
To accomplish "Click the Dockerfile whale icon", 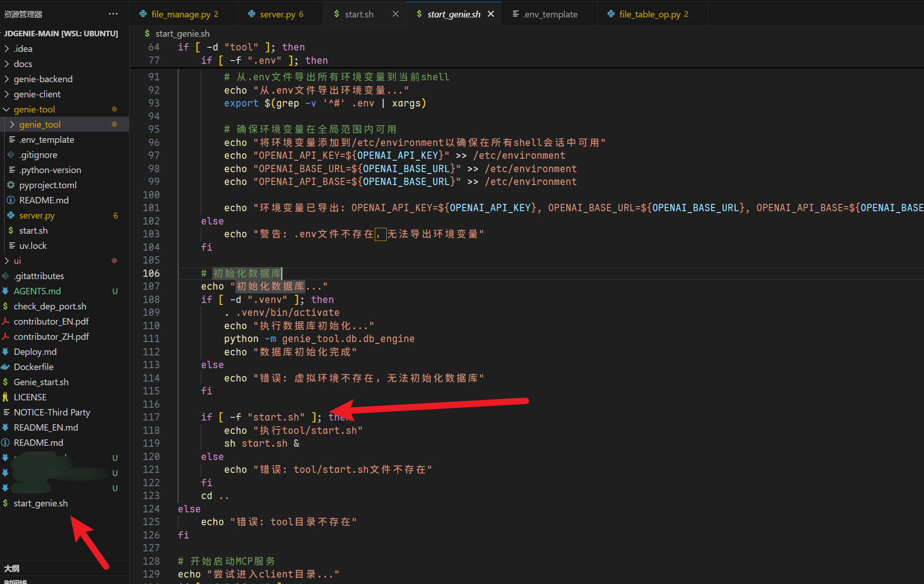I will (6, 367).
